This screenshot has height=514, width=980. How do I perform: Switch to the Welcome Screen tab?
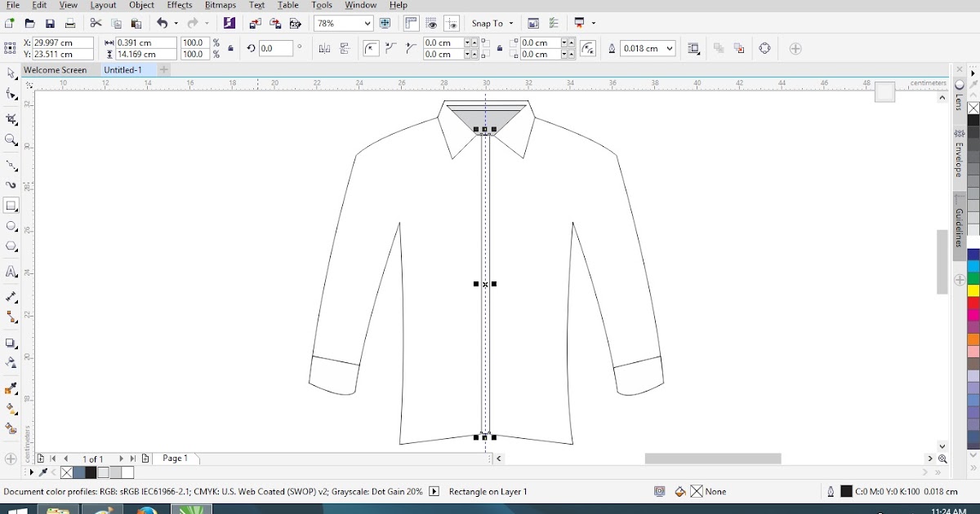pos(56,70)
